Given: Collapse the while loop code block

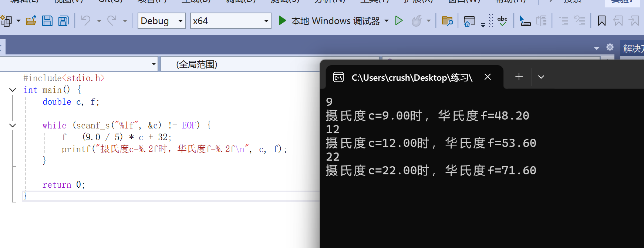Looking at the screenshot, I should pos(13,125).
